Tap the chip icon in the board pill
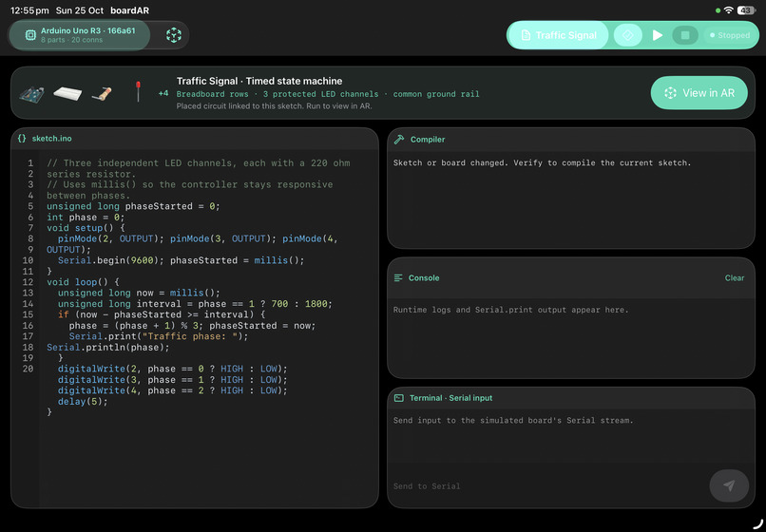Screen dimensions: 766x532 [30, 35]
